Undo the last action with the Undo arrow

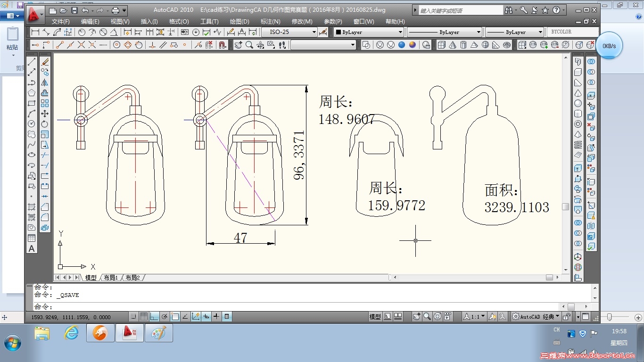[x=85, y=10]
